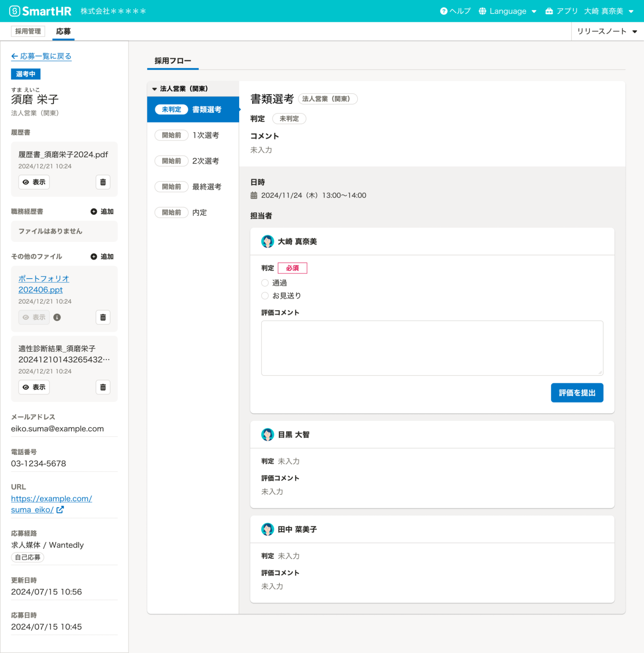
Task: Expand the リリースノート dropdown
Action: pyautogui.click(x=607, y=31)
